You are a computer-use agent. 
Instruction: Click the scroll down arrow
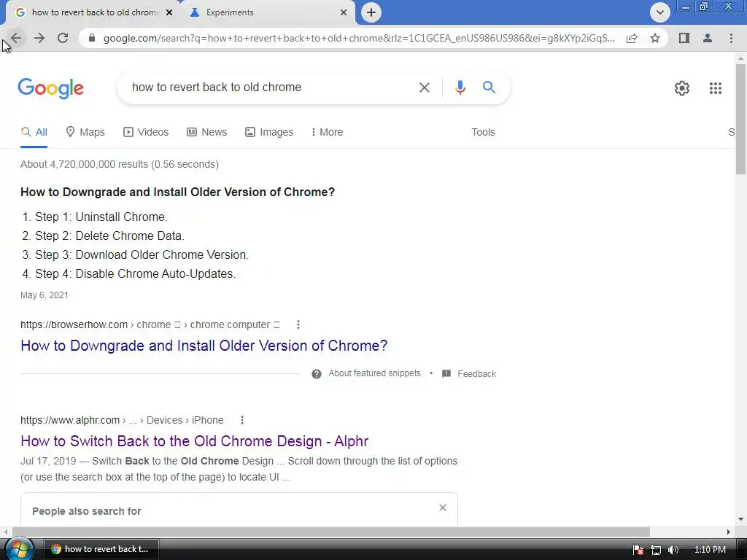point(740,519)
